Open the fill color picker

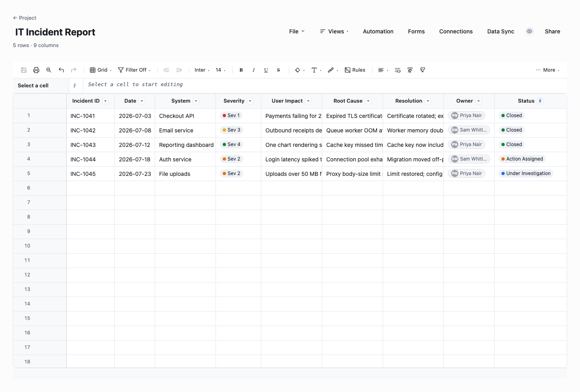300,70
